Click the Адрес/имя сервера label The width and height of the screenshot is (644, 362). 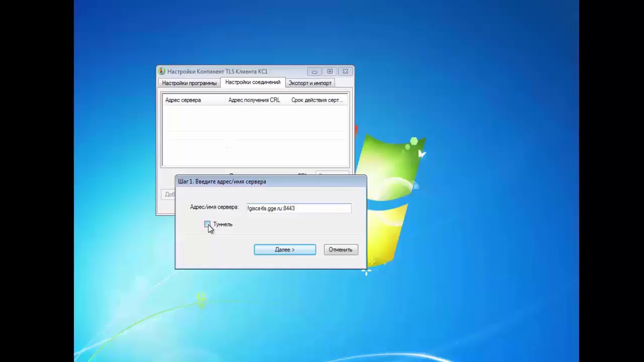[214, 207]
